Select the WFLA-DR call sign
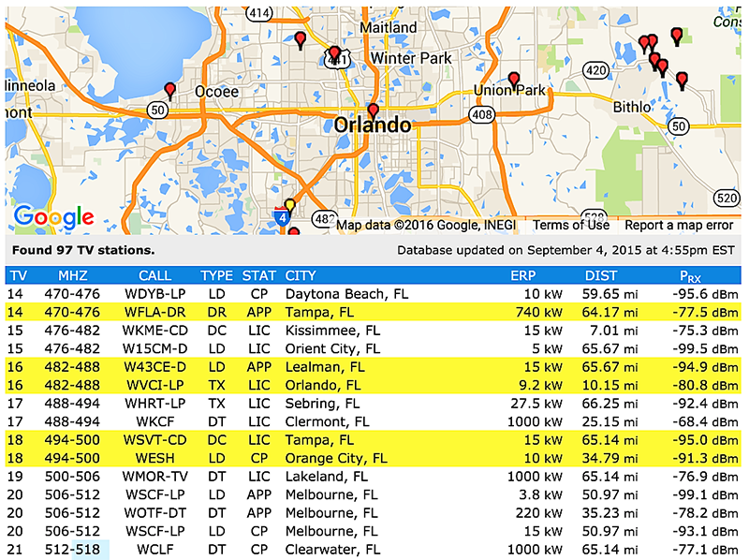 pyautogui.click(x=154, y=312)
